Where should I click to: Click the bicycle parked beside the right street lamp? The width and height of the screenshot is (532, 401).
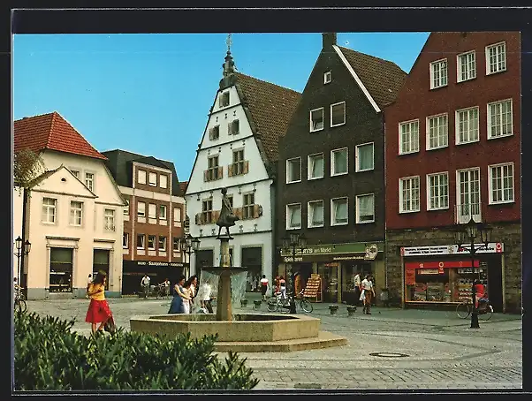click(474, 308)
